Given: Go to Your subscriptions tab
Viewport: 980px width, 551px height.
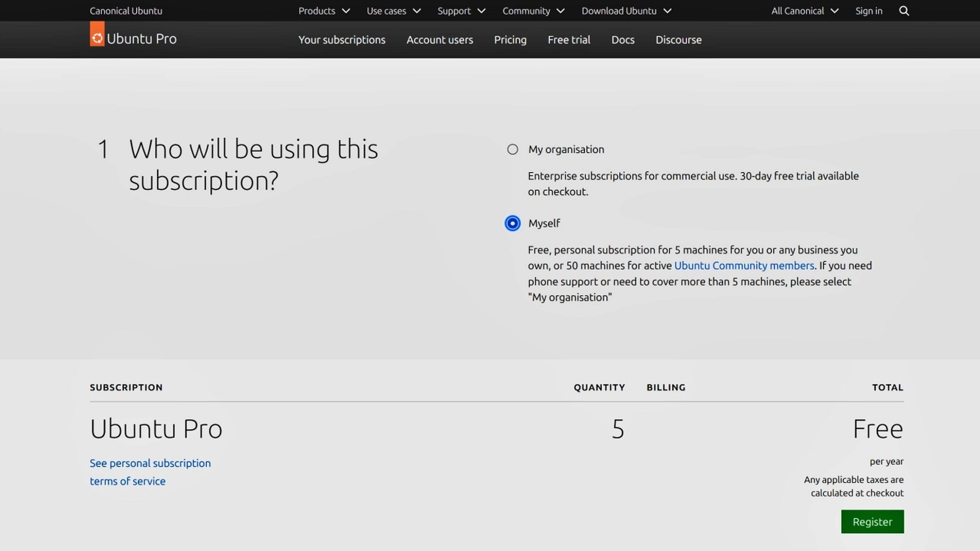Looking at the screenshot, I should tap(342, 40).
